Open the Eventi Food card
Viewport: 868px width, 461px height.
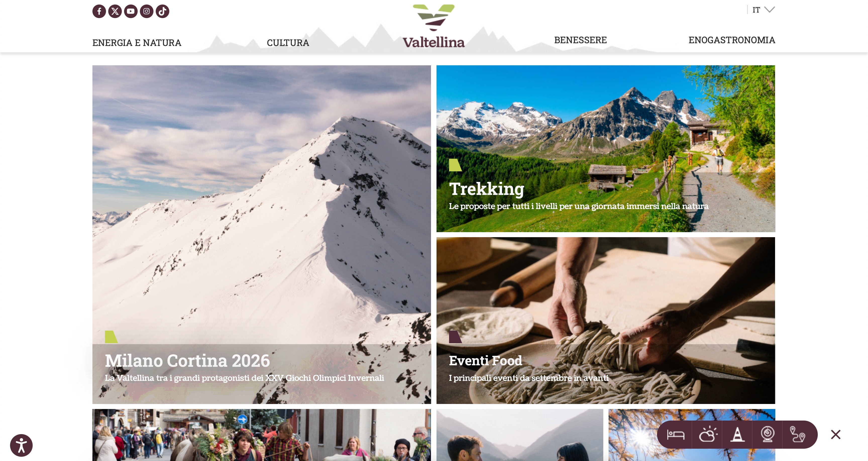(x=606, y=321)
